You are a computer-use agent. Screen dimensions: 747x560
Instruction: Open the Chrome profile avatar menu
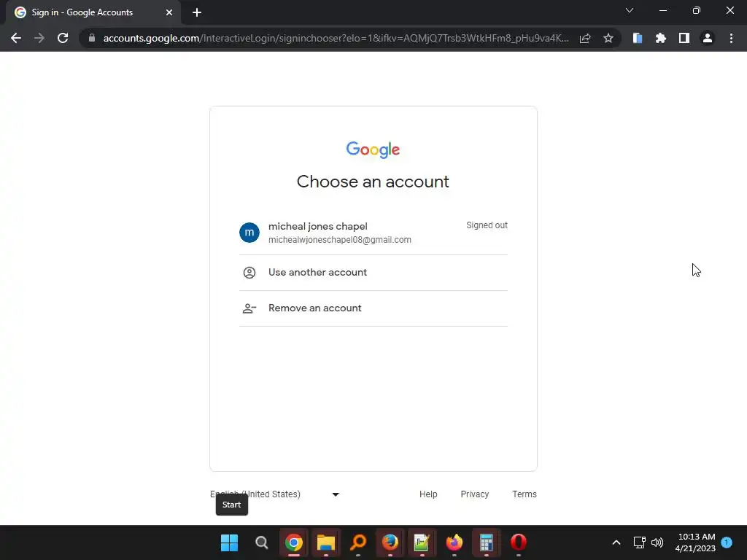point(708,38)
